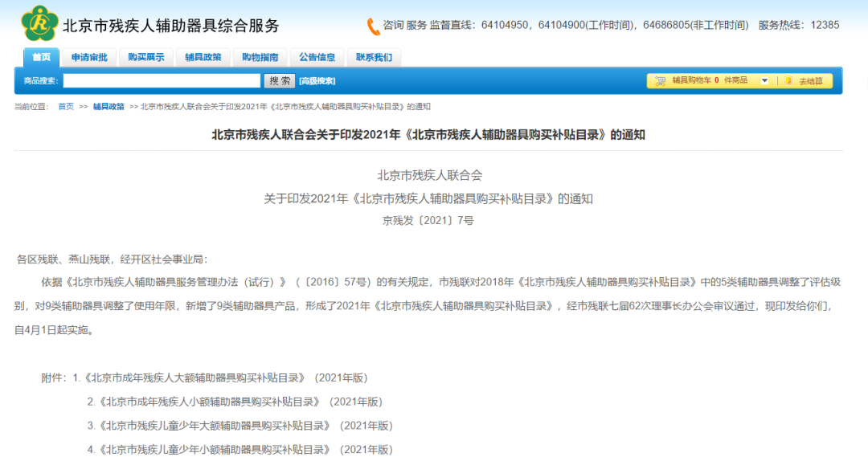Click 首页 in the breadcrumb trail

pos(66,107)
